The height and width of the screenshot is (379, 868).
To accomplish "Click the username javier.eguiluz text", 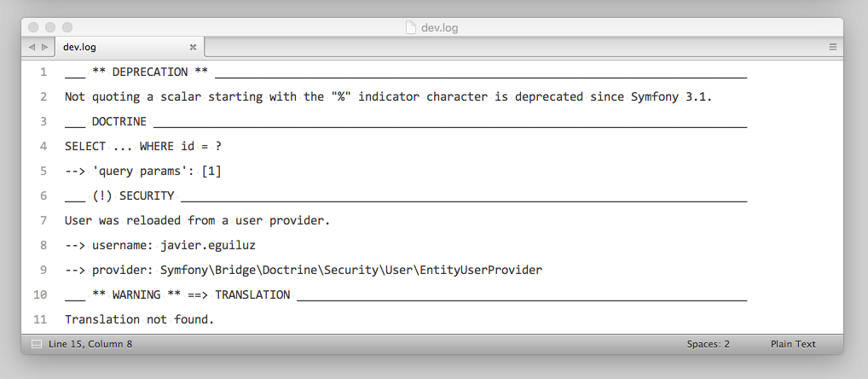I will pyautogui.click(x=207, y=245).
